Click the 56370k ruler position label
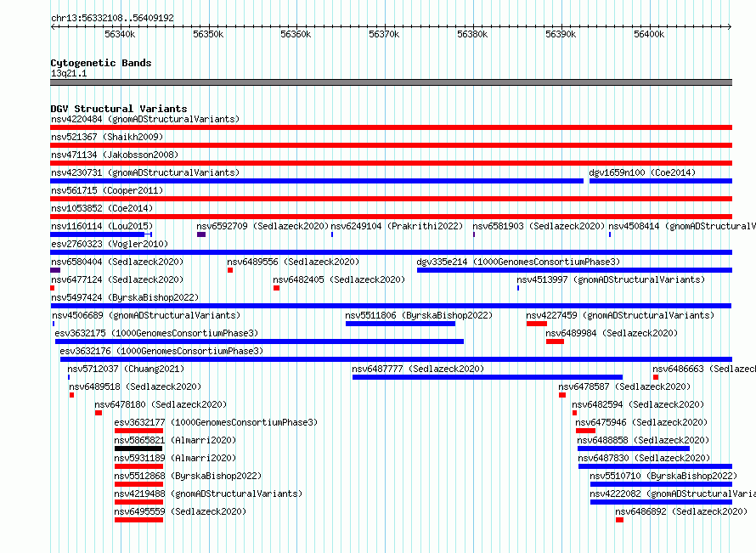 (x=384, y=34)
